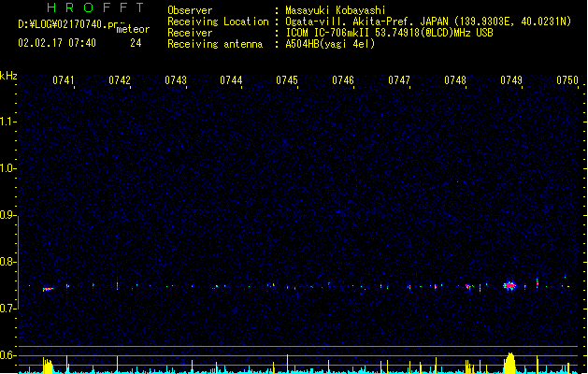This screenshot has height=374, width=588.
Task: Select observer name Masayuki Kobayashi
Action: 336,10
